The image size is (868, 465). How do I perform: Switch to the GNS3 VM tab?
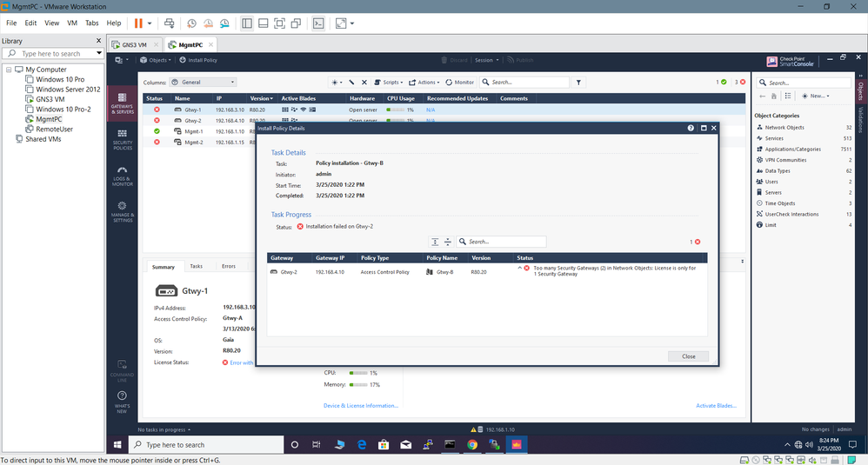(x=135, y=44)
